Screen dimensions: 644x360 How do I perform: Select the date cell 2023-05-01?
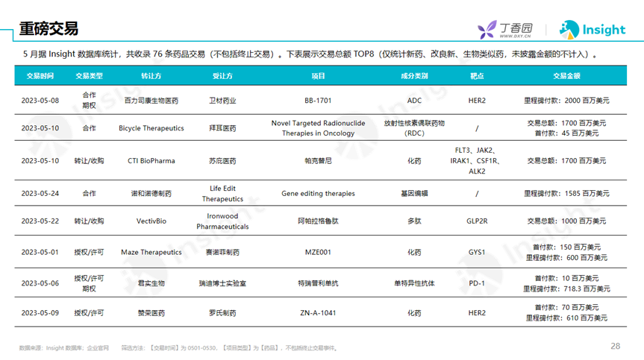pyautogui.click(x=40, y=252)
